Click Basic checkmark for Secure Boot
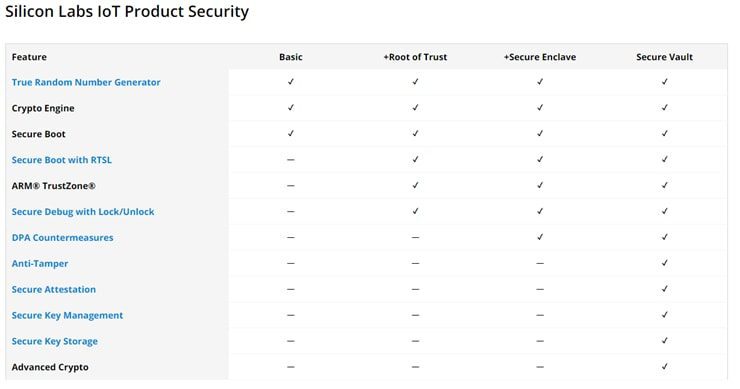The height and width of the screenshot is (389, 740). click(291, 134)
